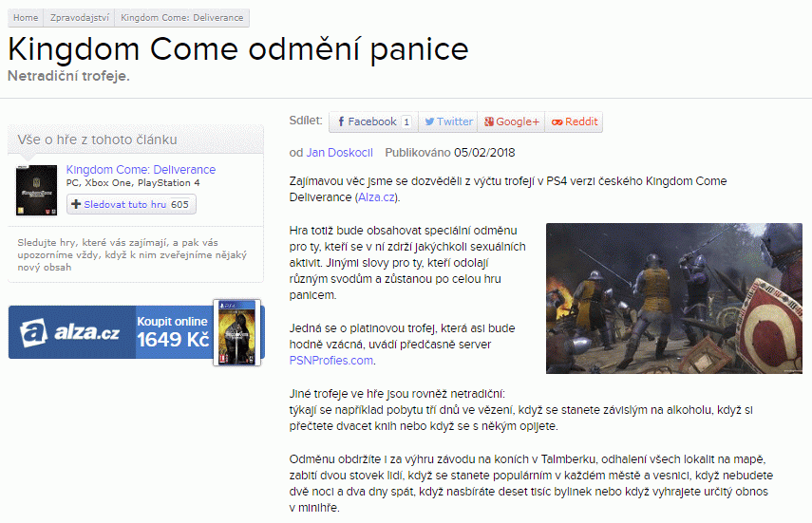Screen dimensions: 812x523
Task: Open the Alza.cz link in article
Action: tap(376, 197)
